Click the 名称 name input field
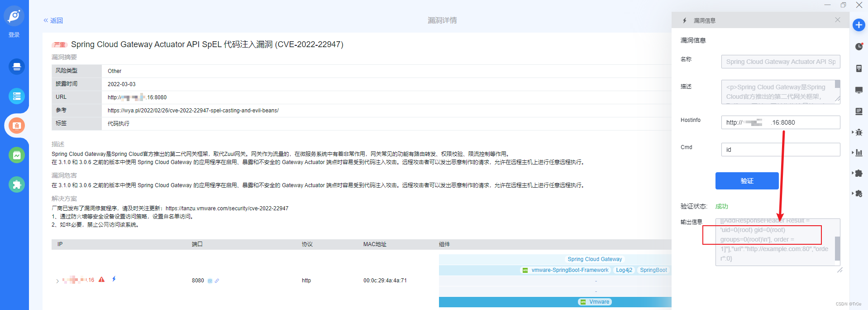 [781, 62]
